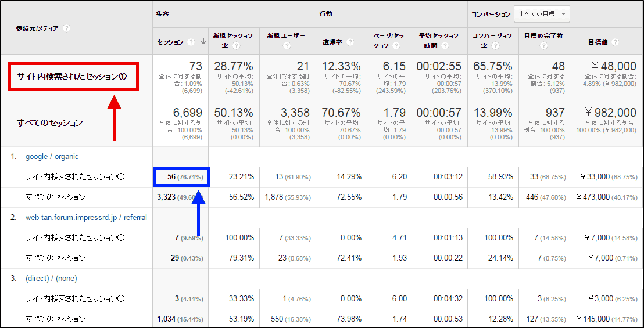
Task: Open the (direct) / (none) source link
Action: click(51, 279)
